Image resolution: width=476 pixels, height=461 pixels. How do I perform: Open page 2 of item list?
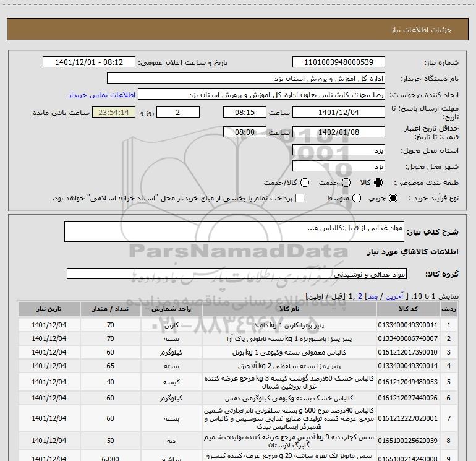(x=360, y=296)
